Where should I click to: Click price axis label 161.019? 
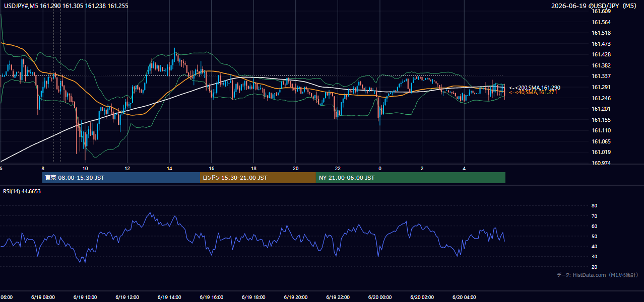pos(601,152)
